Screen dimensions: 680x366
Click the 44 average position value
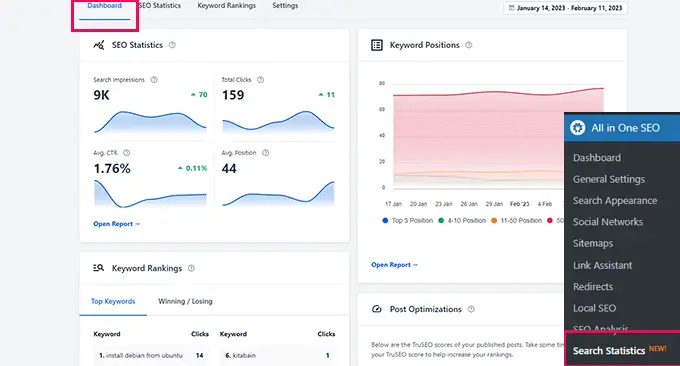(229, 169)
